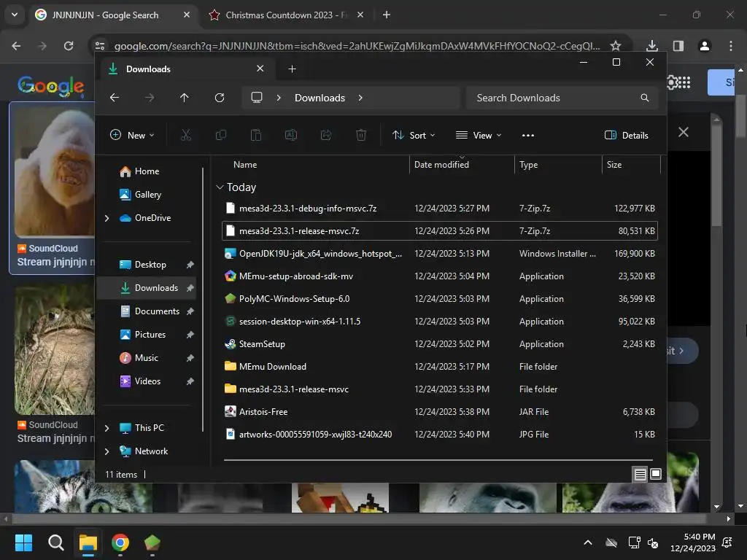747x560 pixels.
Task: Open the Windows Start menu
Action: point(24,542)
